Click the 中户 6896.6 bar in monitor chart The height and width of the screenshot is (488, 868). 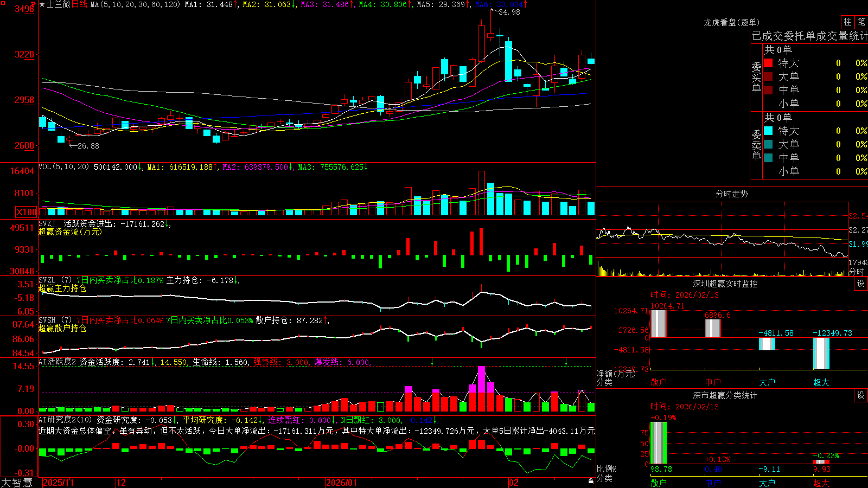[x=712, y=328]
